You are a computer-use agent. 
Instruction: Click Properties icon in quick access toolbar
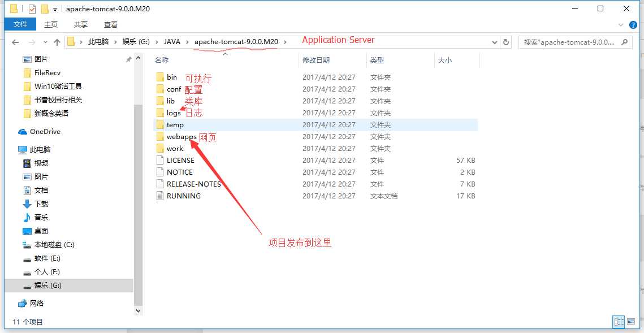(x=32, y=8)
